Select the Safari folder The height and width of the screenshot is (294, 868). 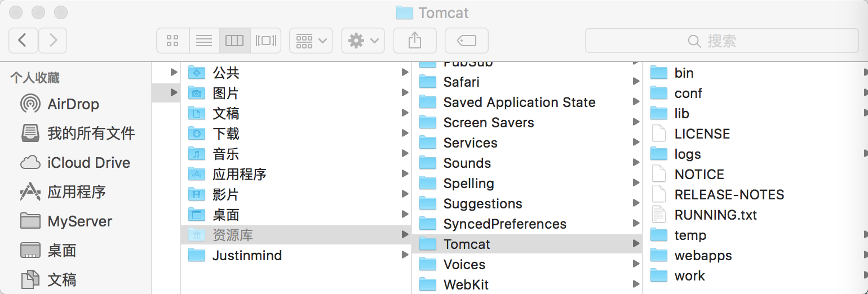[527, 82]
